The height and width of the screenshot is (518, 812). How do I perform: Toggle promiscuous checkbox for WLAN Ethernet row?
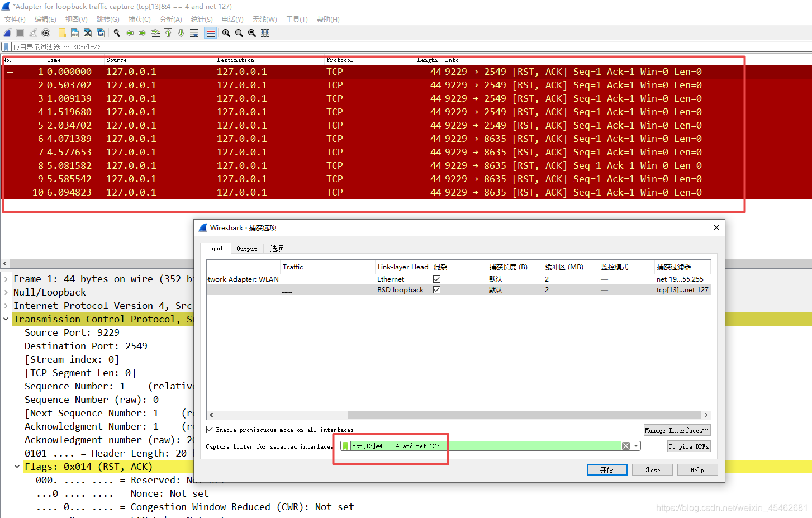(437, 279)
